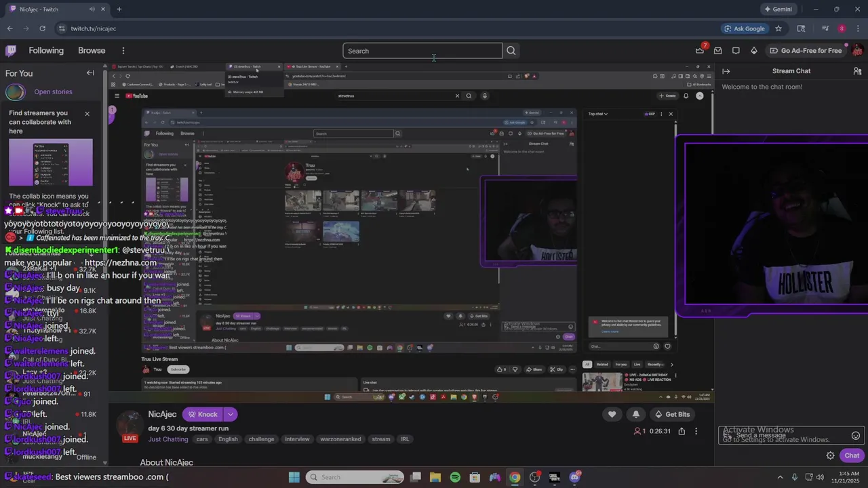Click the purple Chat send button
The image size is (868, 488).
click(x=852, y=455)
